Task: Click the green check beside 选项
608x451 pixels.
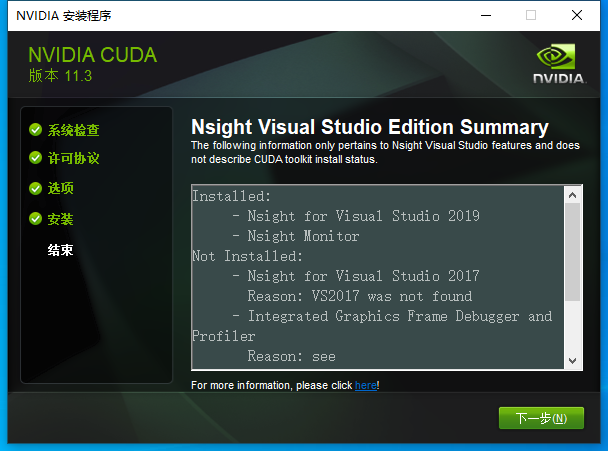Action: (35, 188)
